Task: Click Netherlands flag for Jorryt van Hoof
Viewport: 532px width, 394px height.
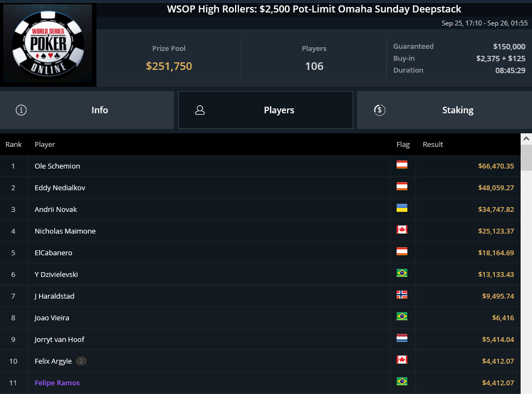Action: (402, 338)
